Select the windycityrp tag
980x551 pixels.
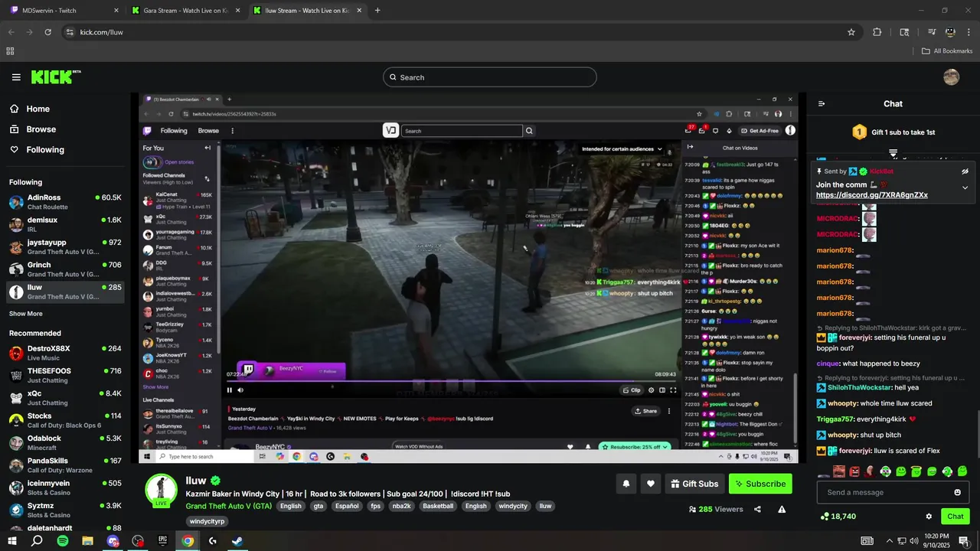pyautogui.click(x=207, y=521)
